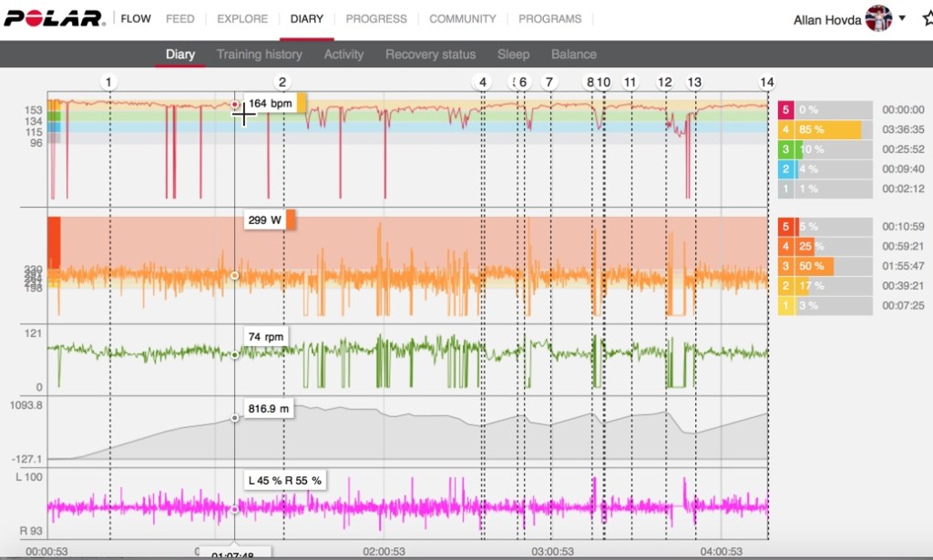
Task: Click the 164 bpm cursor point on graph
Action: [235, 105]
